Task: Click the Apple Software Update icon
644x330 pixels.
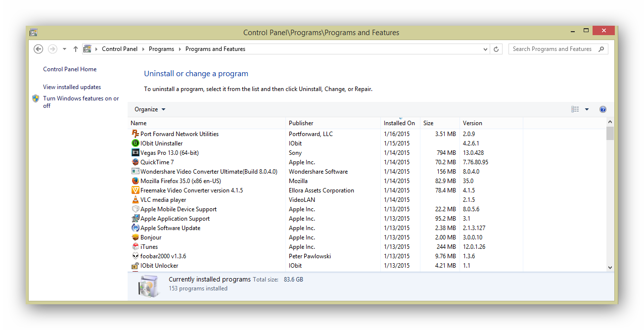Action: (136, 228)
